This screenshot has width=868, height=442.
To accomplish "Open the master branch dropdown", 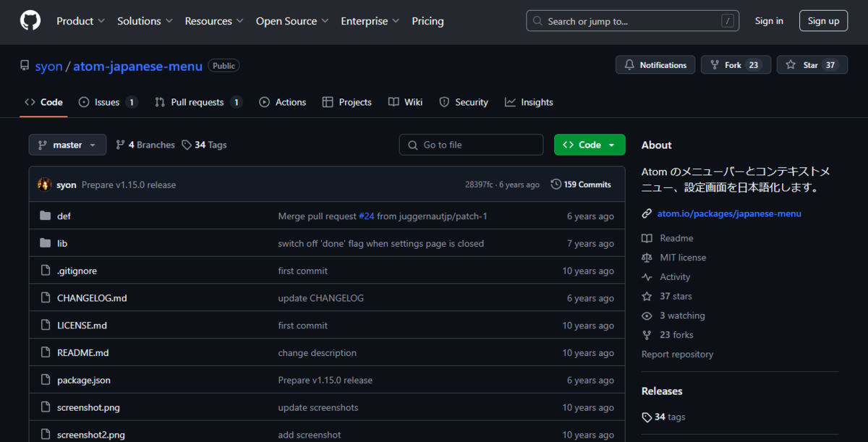I will click(x=67, y=145).
